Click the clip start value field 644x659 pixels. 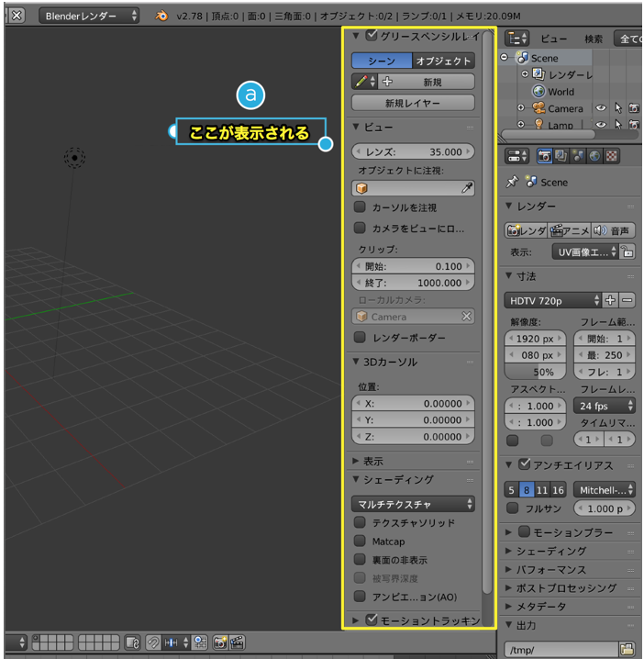coord(413,266)
